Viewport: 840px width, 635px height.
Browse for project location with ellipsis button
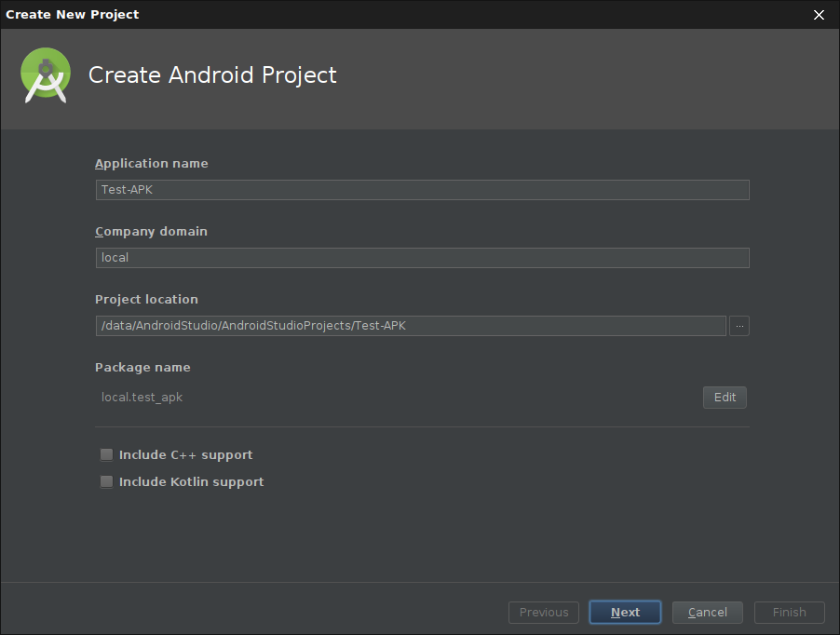(738, 326)
